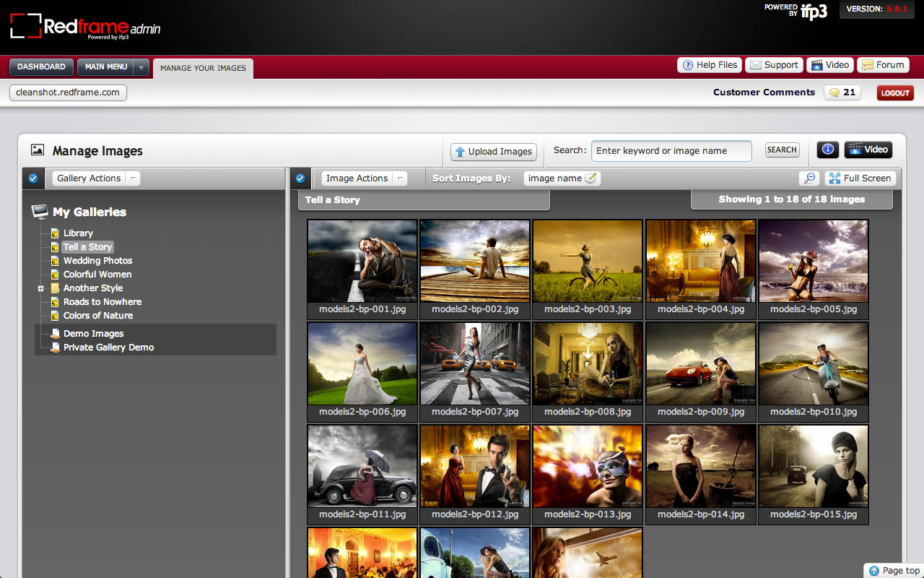Select thumbnail models2-bp-002.jpg
924x578 pixels.
pyautogui.click(x=475, y=262)
